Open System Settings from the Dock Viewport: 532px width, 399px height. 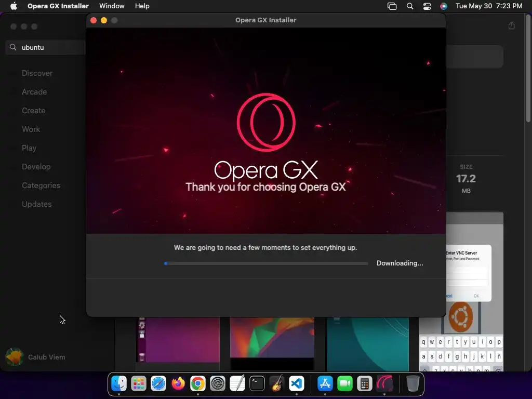(218, 384)
